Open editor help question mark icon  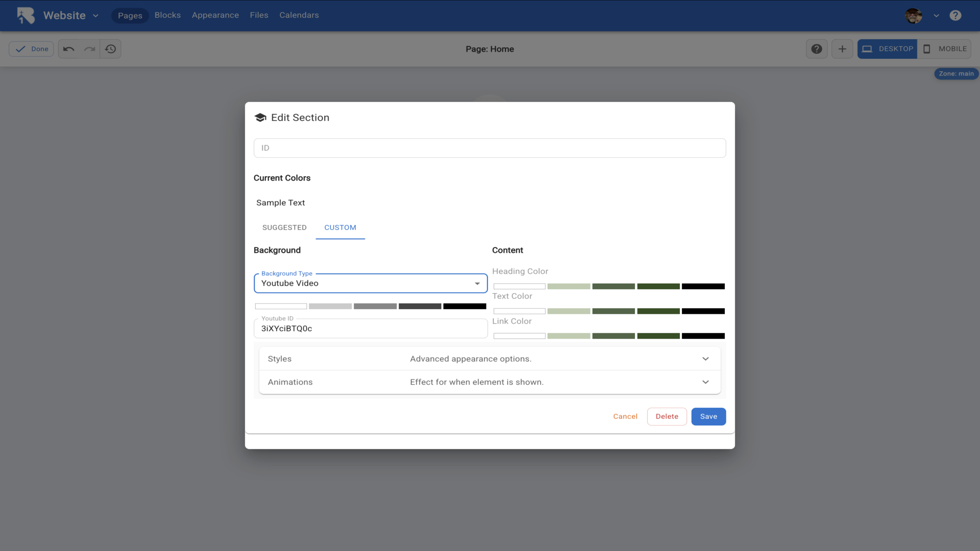pos(817,49)
